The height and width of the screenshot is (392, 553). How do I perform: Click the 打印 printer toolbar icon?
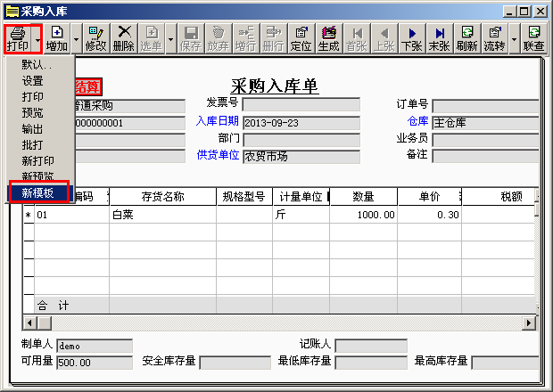18,38
